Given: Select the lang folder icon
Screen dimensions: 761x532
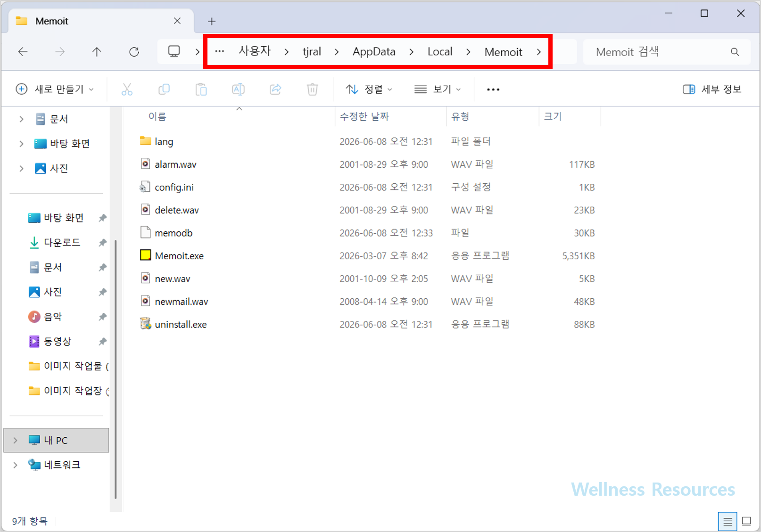Looking at the screenshot, I should 146,141.
